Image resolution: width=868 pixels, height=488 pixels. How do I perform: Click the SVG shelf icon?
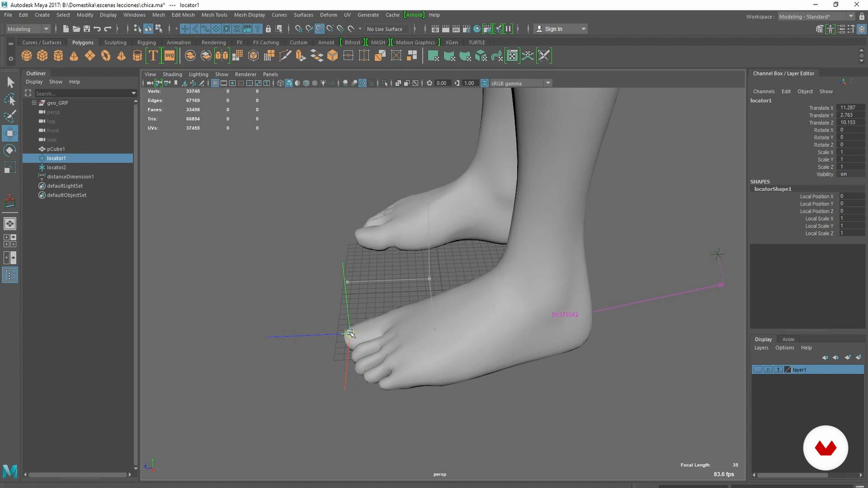pyautogui.click(x=169, y=56)
